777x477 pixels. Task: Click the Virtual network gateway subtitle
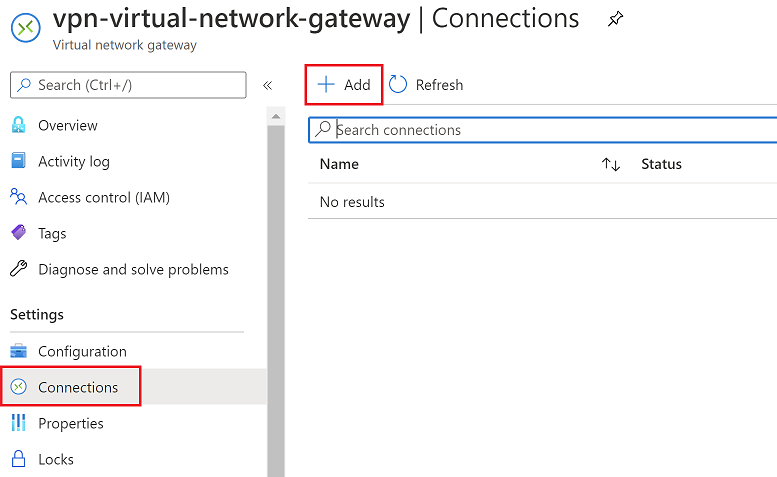click(125, 45)
